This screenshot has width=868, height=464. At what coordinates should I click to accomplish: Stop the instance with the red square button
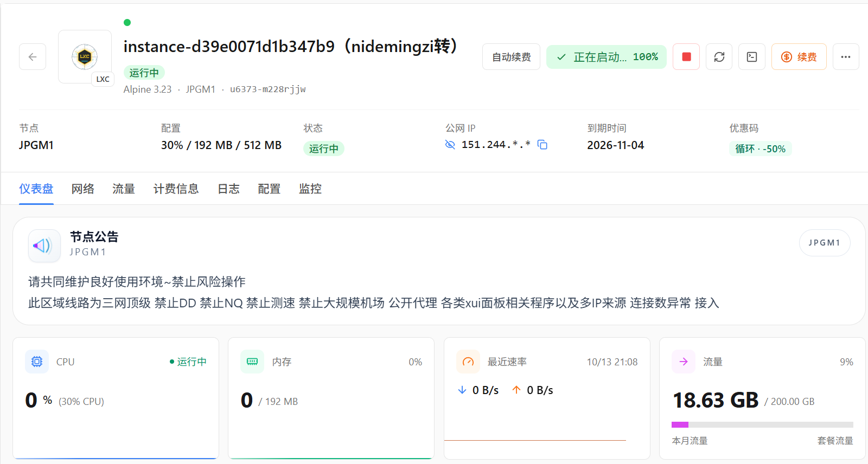tap(686, 57)
